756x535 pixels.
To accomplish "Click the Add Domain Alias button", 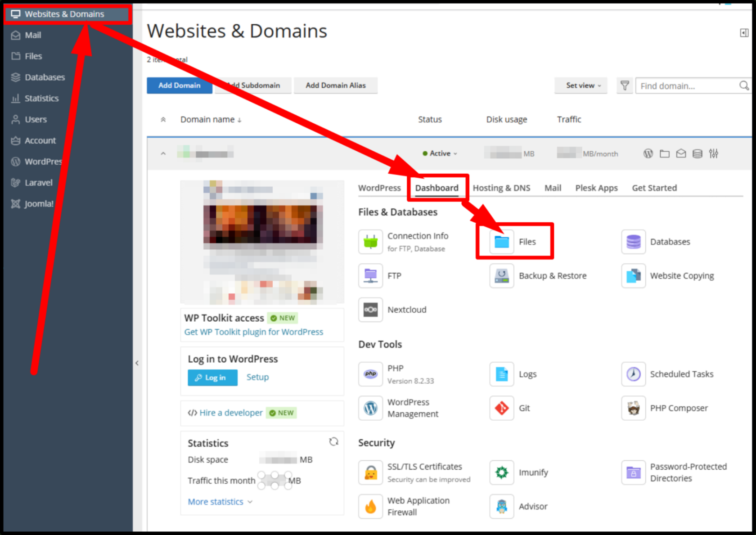I will (x=336, y=85).
